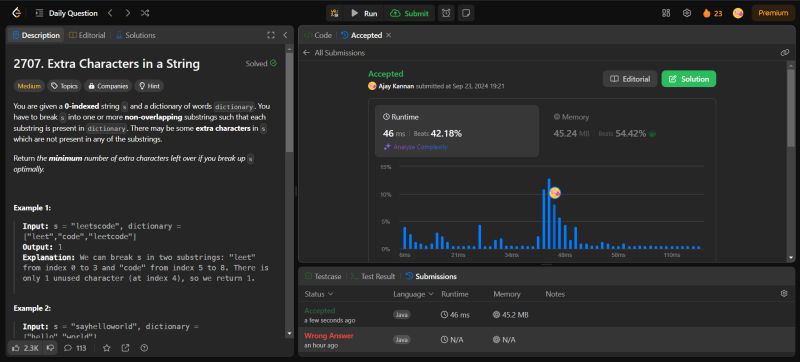Click the Solved check status
The width and height of the screenshot is (800, 362).
pyautogui.click(x=261, y=64)
